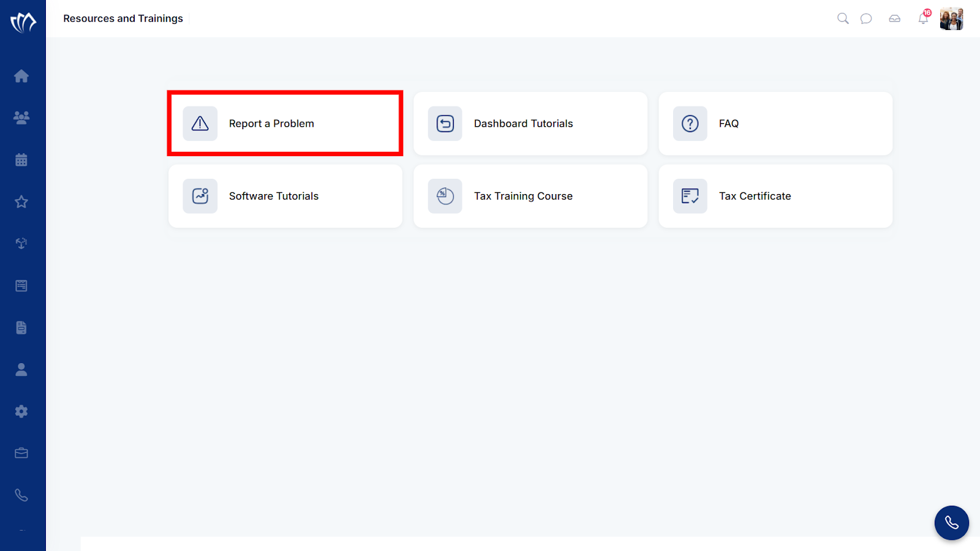Click the warning triangle icon on Report a Problem
Image resolution: width=980 pixels, height=551 pixels.
[200, 124]
